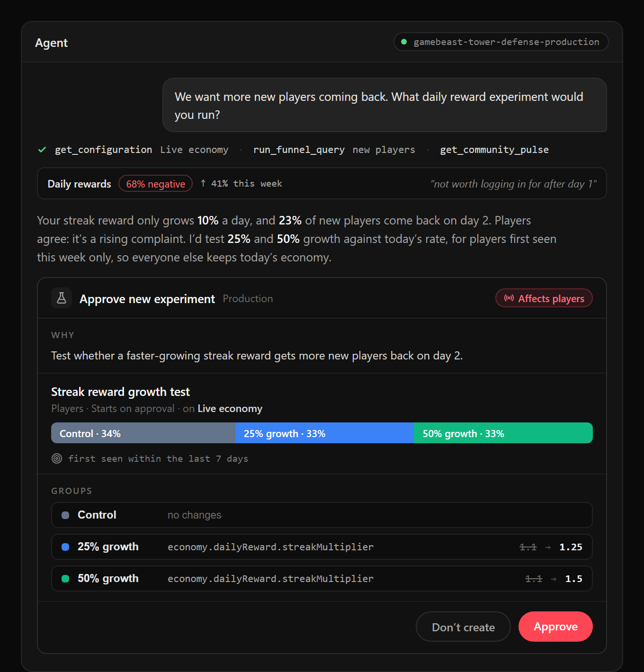Click the up arrow next to 41% this week
Image resolution: width=644 pixels, height=672 pixels.
(x=203, y=183)
